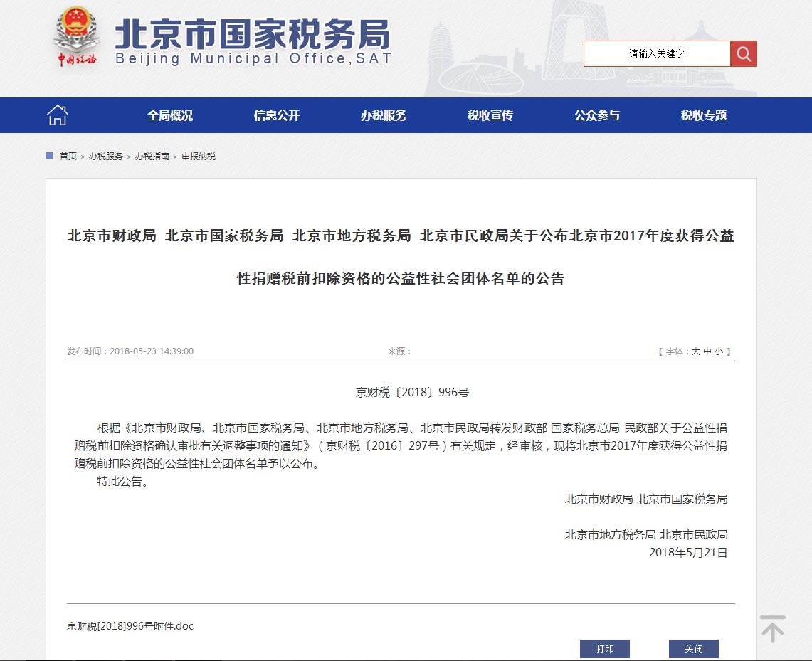Click the red search magnifier button
Image resolution: width=812 pixels, height=661 pixels.
tap(744, 54)
